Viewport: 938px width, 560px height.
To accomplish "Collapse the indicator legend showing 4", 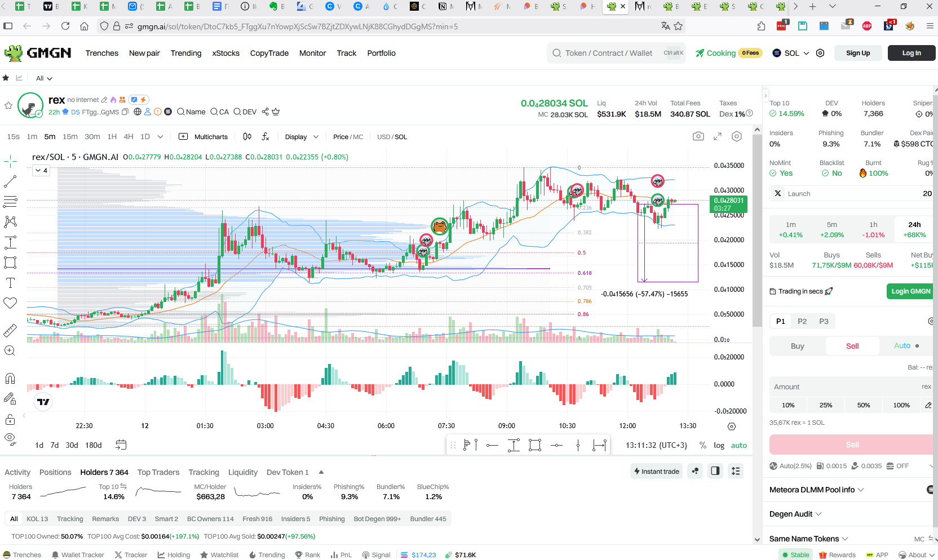I will pos(41,170).
